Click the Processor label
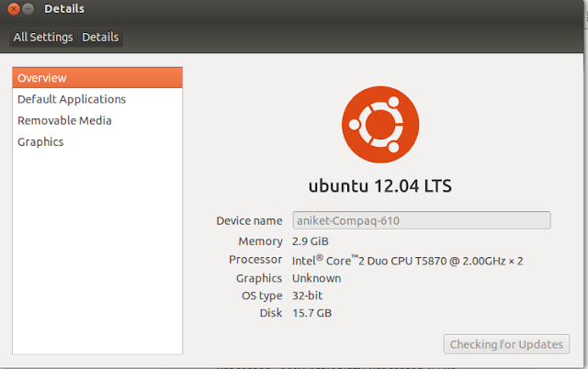The height and width of the screenshot is (369, 588). coord(255,260)
